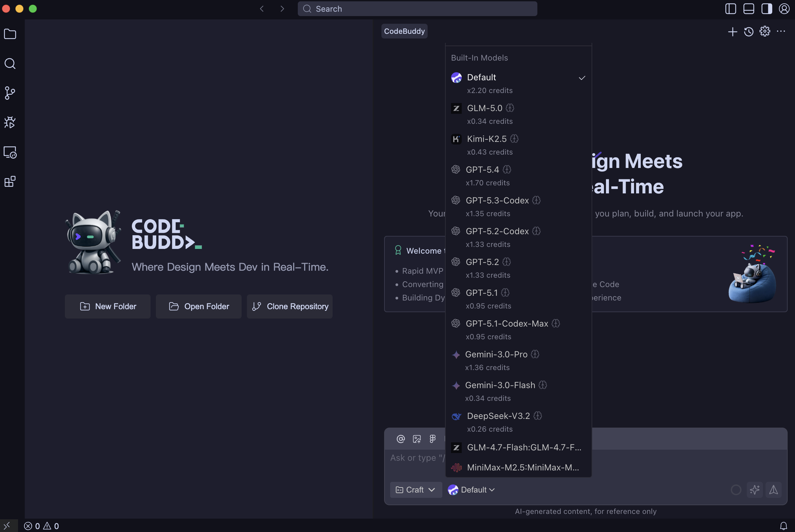Open the Extensions view icon
This screenshot has width=795, height=532.
pos(10,182)
